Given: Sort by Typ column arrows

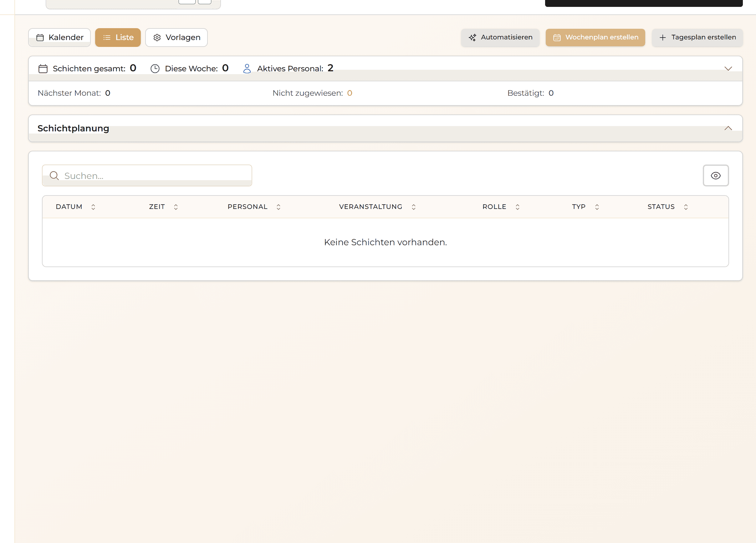Looking at the screenshot, I should pyautogui.click(x=597, y=207).
